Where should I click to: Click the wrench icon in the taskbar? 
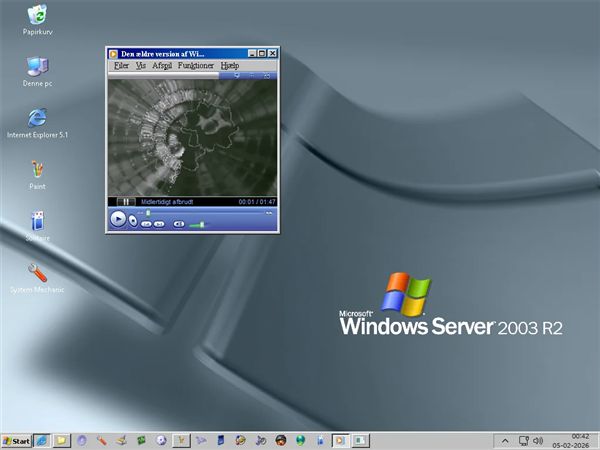(x=101, y=441)
